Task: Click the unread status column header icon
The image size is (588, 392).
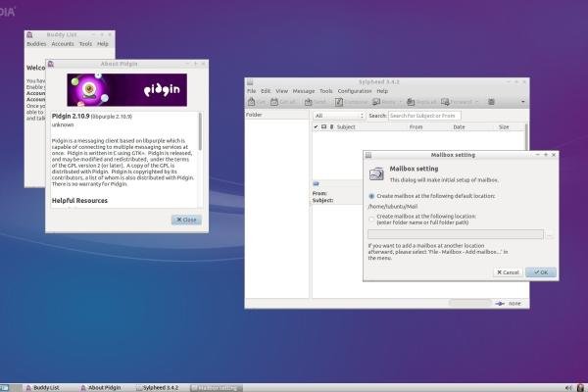Action: [323, 127]
